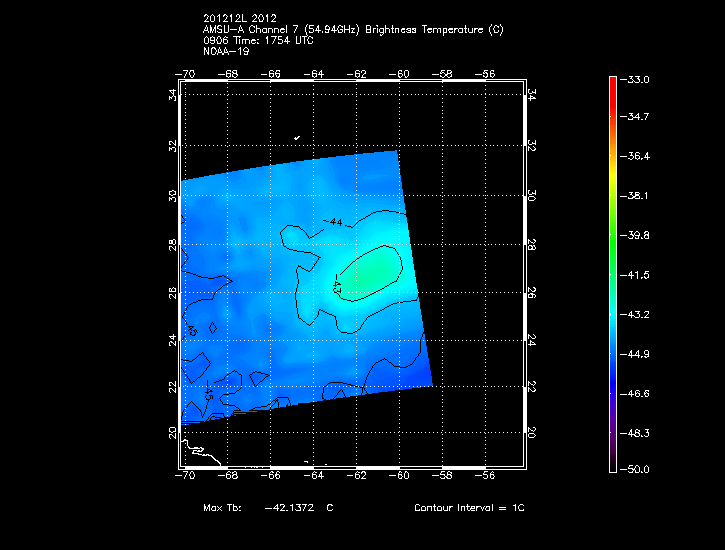Click the 34 latitude label on left axis
The height and width of the screenshot is (550, 725).
173,96
